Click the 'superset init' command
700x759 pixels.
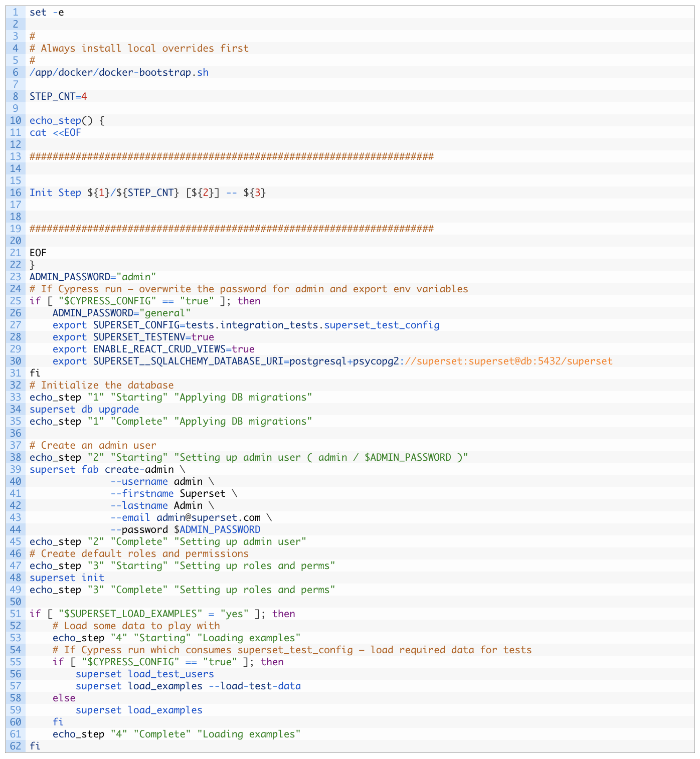point(67,578)
